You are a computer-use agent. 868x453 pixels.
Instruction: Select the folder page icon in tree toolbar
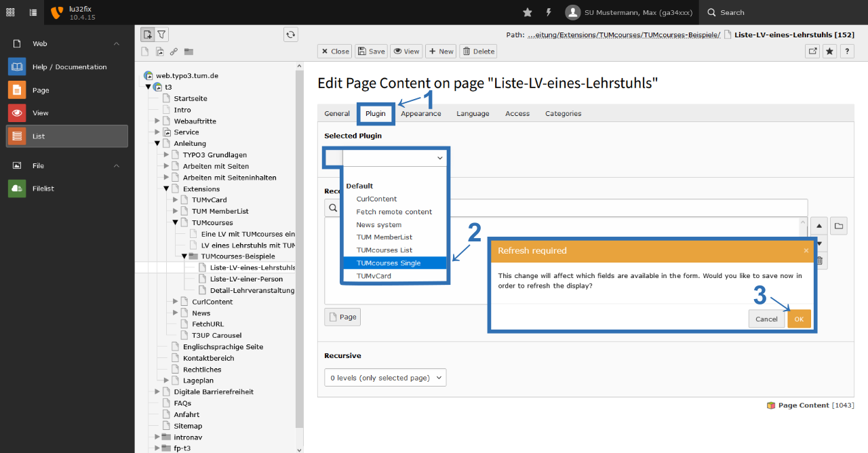(189, 52)
